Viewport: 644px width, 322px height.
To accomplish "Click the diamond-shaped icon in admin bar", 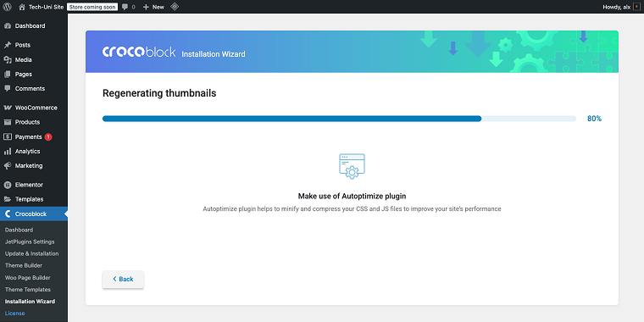I will [175, 7].
